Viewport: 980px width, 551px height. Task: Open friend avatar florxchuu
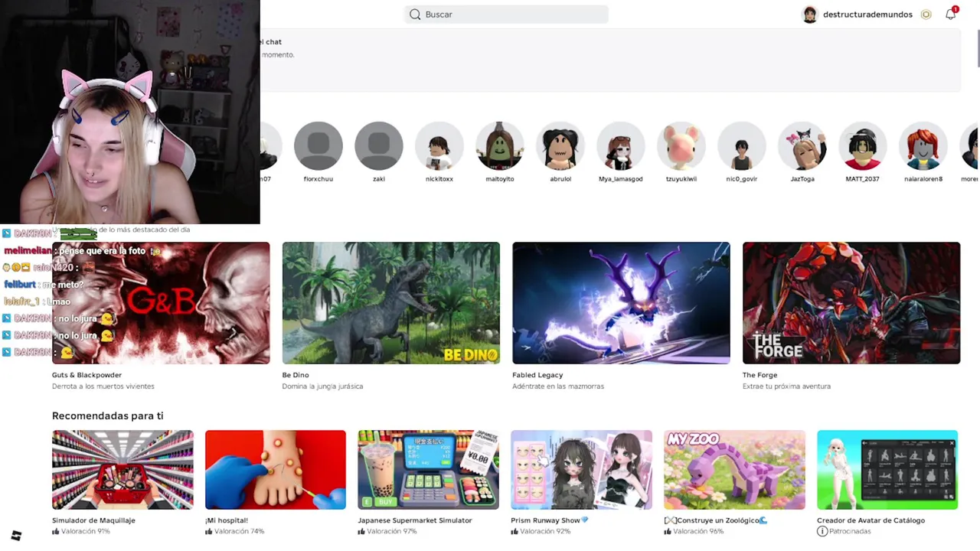coord(318,145)
